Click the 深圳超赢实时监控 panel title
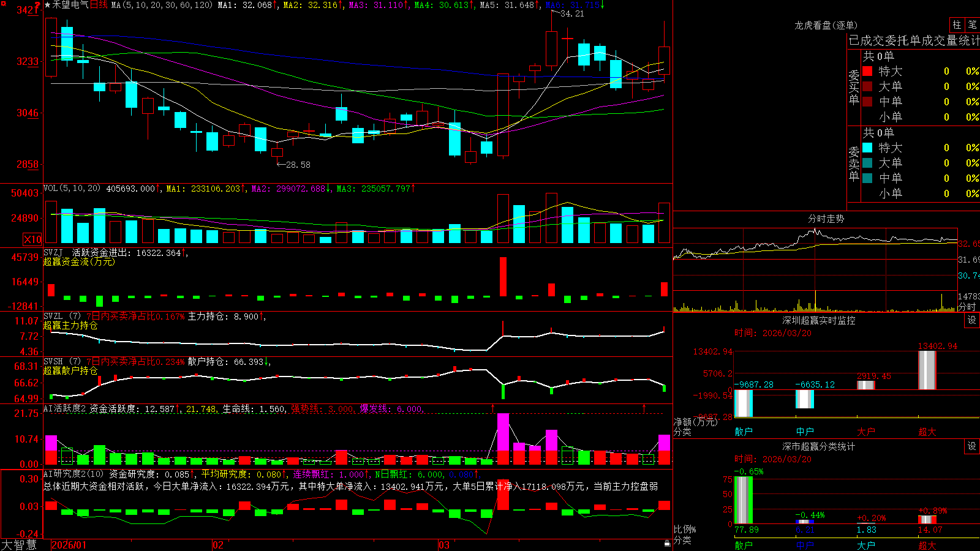This screenshot has width=980, height=551. tap(819, 320)
